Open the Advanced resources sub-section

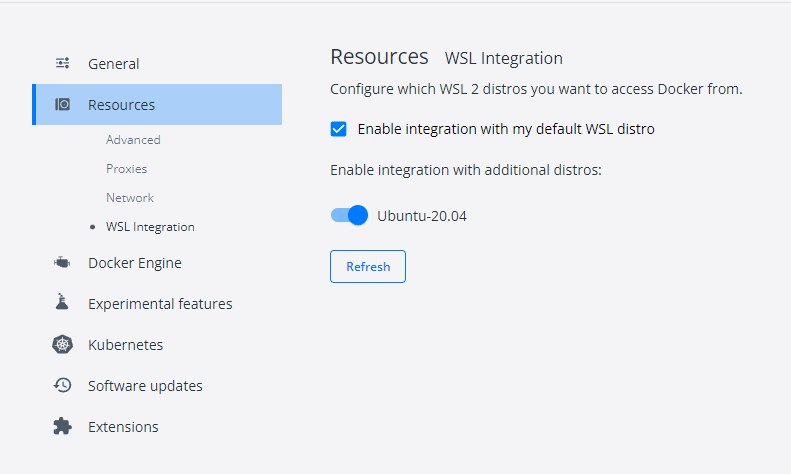pyautogui.click(x=133, y=140)
